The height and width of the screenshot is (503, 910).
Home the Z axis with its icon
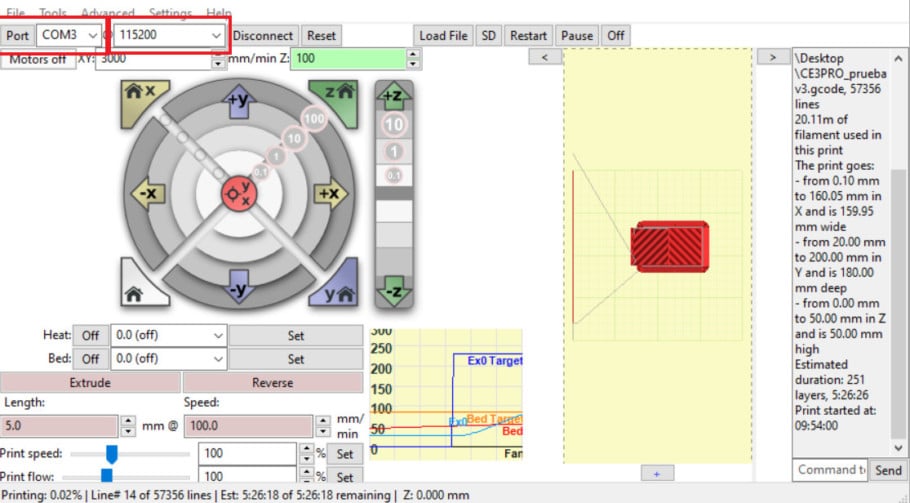(x=337, y=93)
